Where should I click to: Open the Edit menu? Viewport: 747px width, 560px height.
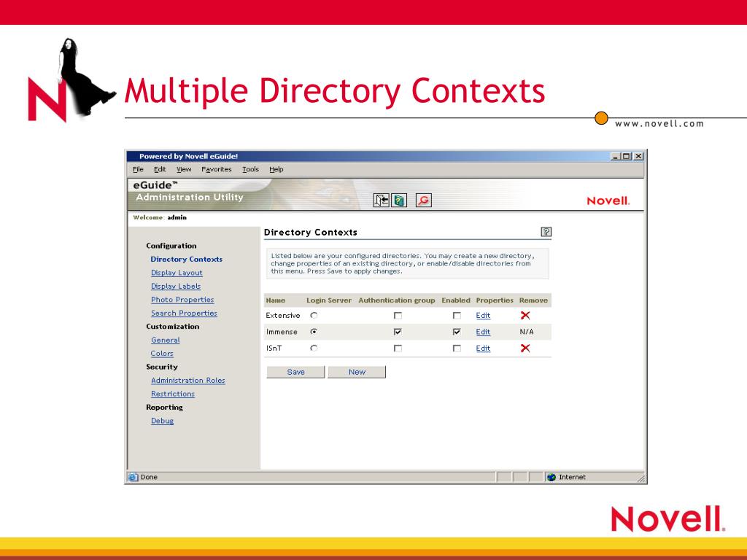click(x=160, y=169)
